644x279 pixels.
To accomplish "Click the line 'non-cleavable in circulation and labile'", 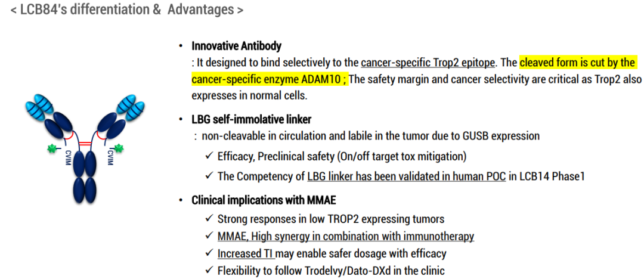I will point(370,136).
